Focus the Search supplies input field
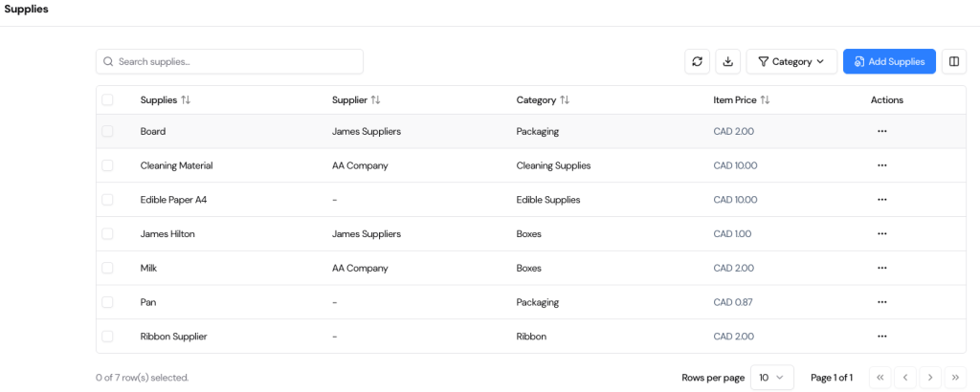Image resolution: width=980 pixels, height=392 pixels. click(x=230, y=62)
